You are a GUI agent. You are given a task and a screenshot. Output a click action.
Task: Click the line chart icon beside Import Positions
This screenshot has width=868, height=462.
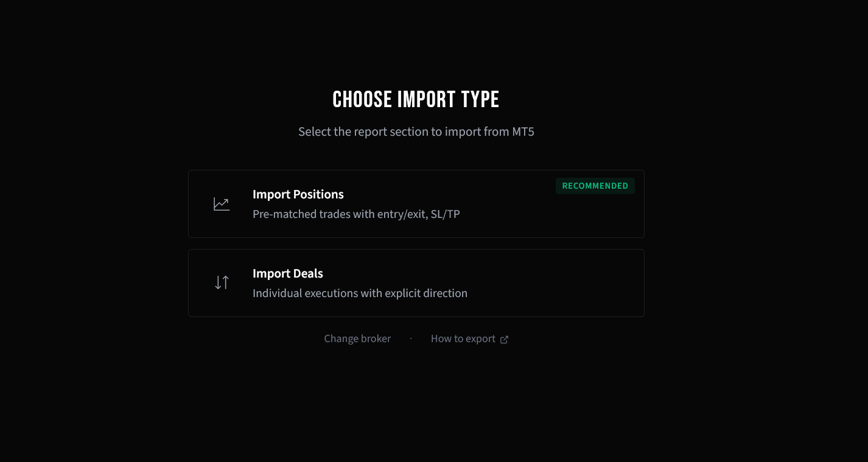222,204
